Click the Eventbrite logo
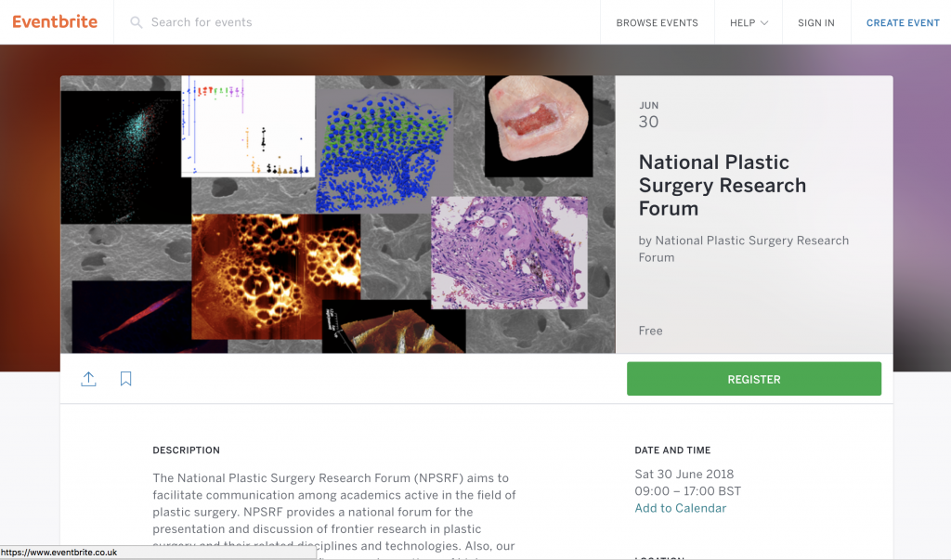The height and width of the screenshot is (560, 951). (x=55, y=21)
